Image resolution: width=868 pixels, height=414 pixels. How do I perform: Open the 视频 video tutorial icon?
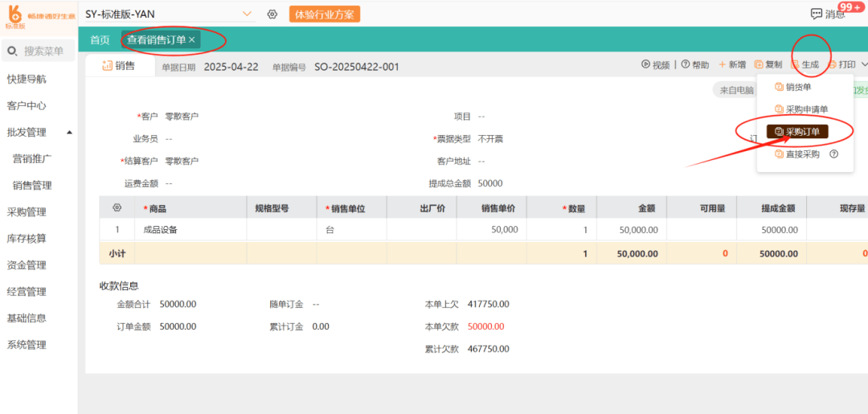click(645, 65)
